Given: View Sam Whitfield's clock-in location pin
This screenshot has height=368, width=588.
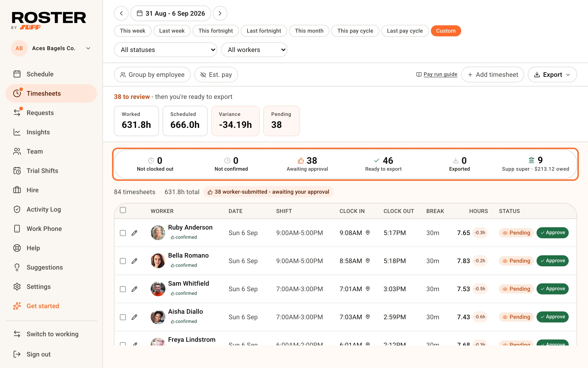Looking at the screenshot, I should [368, 289].
